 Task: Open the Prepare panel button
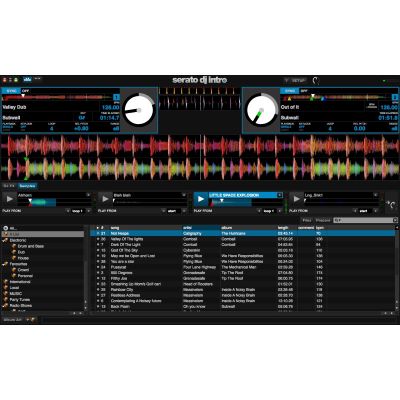click(x=323, y=220)
